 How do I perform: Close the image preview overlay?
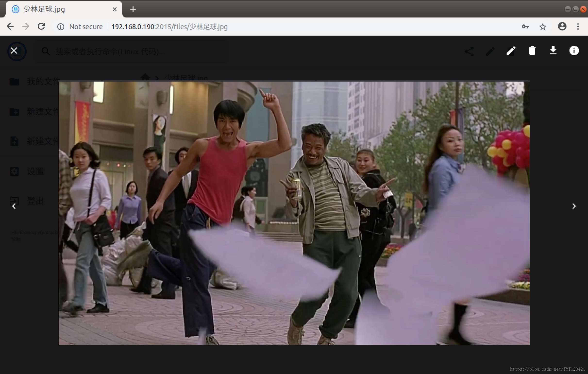click(14, 51)
